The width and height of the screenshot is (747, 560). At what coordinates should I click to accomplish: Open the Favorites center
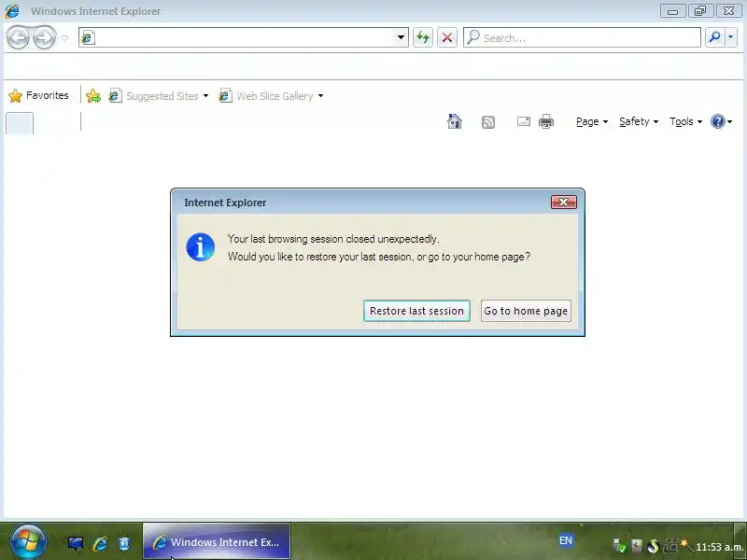pos(38,96)
